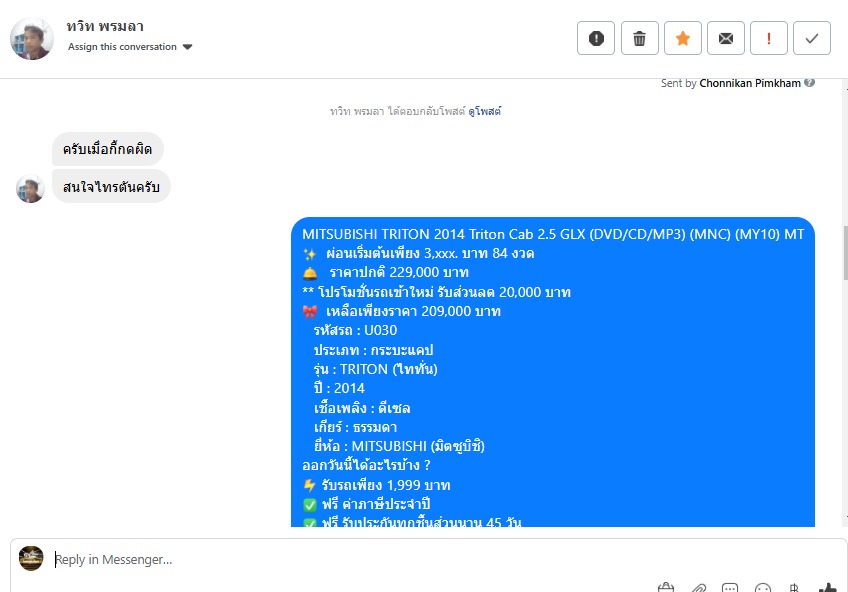Click customer avatar beside สนใจไทรตันครับ message

[30, 189]
